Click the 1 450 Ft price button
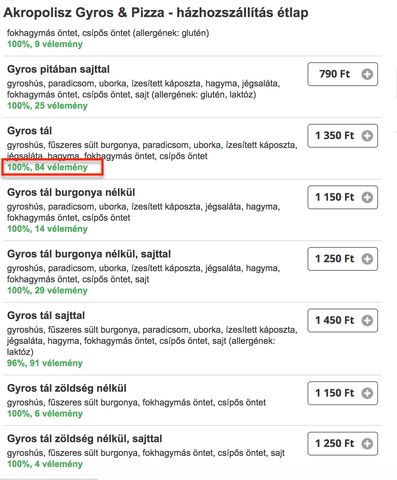The height and width of the screenshot is (480, 397). coord(342,320)
